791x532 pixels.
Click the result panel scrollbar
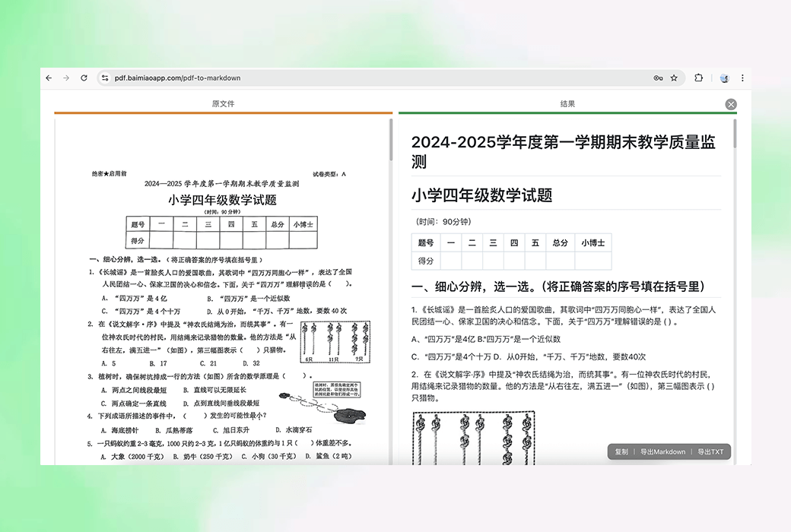pos(735,134)
